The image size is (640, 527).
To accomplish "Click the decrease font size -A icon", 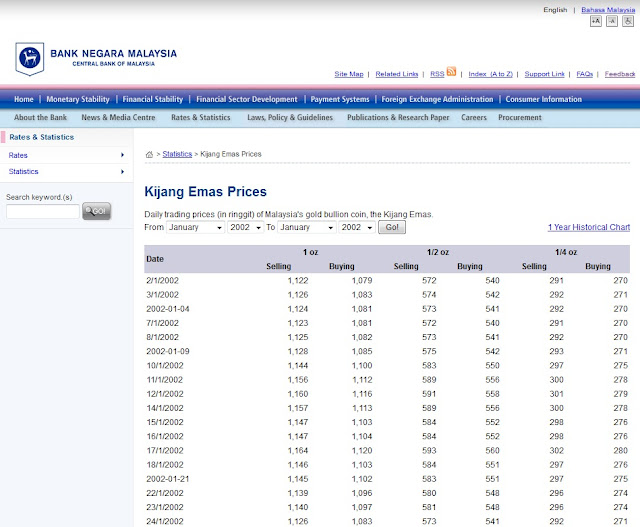I will [x=611, y=21].
